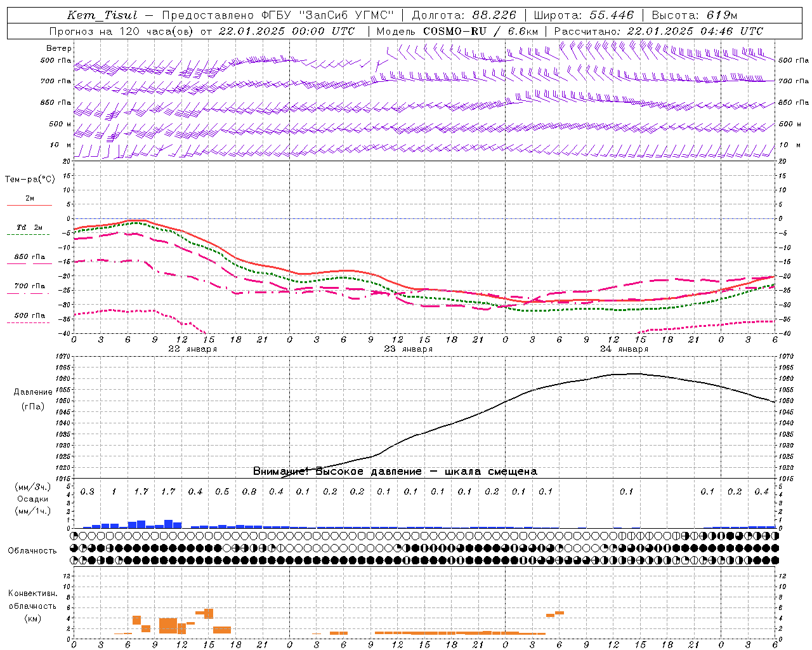Screen dimensions: 812x650
Task: Click the Тем-ра(°C) axis title
Action: click(x=30, y=179)
